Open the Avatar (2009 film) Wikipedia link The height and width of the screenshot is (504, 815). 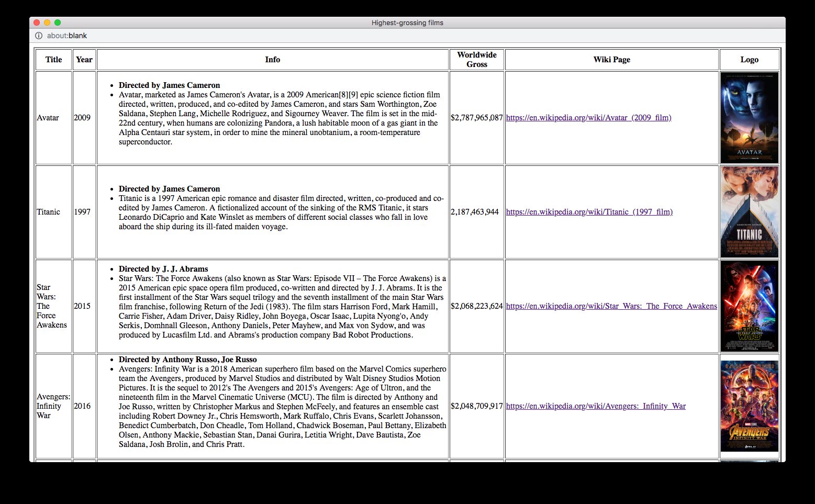(x=588, y=118)
